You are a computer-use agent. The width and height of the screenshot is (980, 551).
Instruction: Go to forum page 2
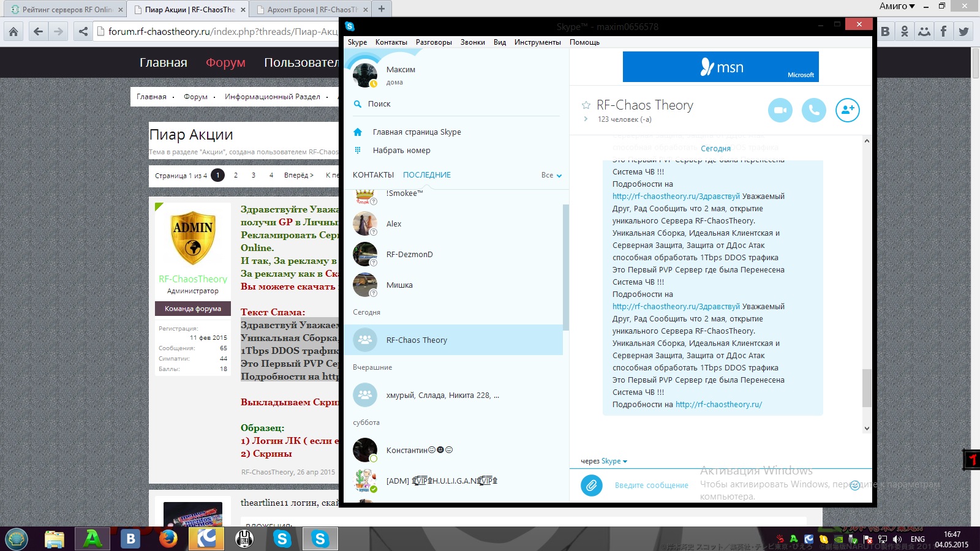pos(236,175)
